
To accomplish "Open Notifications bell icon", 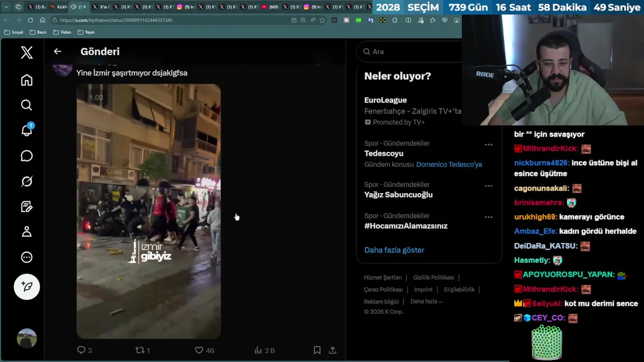I will pos(27,130).
